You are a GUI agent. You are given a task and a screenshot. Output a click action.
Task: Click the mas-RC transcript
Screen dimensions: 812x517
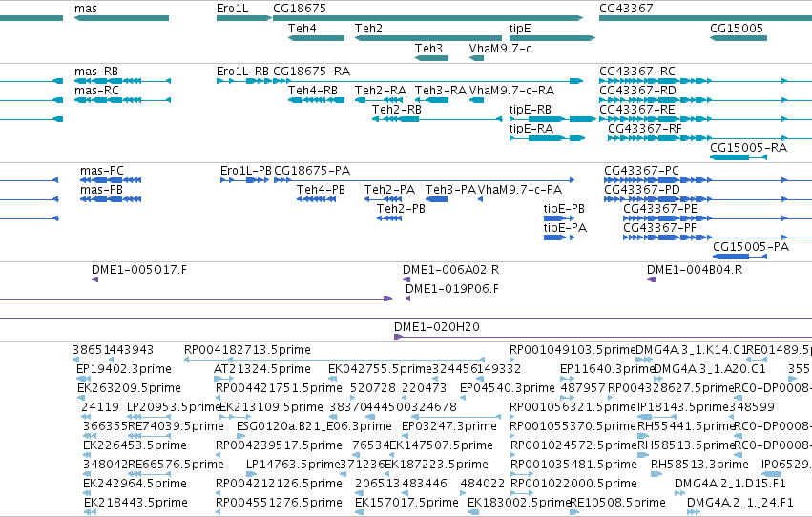pos(122,100)
